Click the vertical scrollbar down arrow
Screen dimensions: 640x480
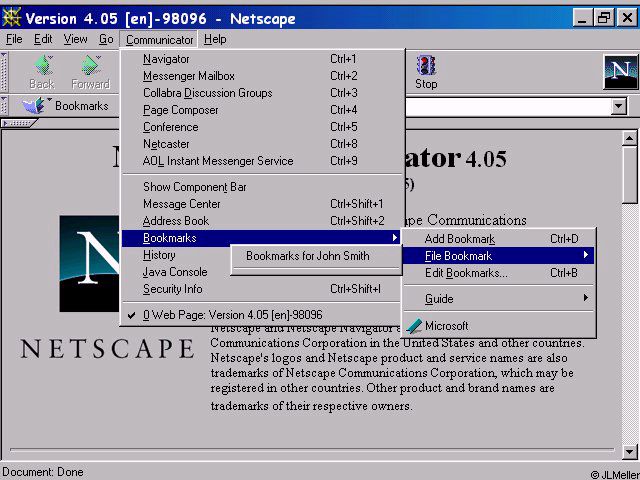point(629,451)
